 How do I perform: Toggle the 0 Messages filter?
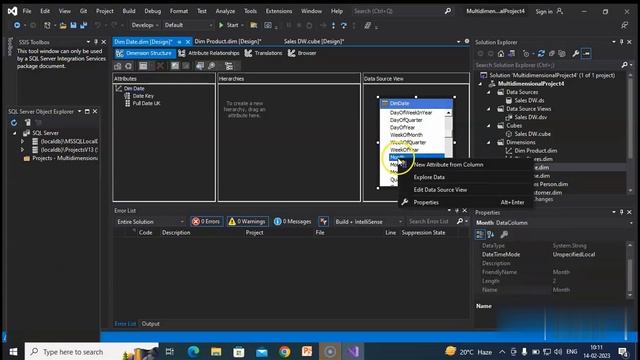[293, 221]
